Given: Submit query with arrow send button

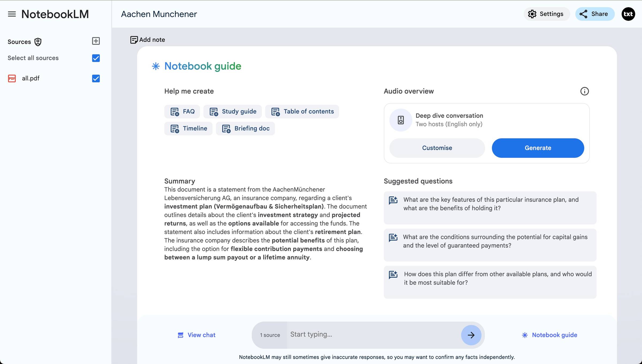Looking at the screenshot, I should click(471, 335).
